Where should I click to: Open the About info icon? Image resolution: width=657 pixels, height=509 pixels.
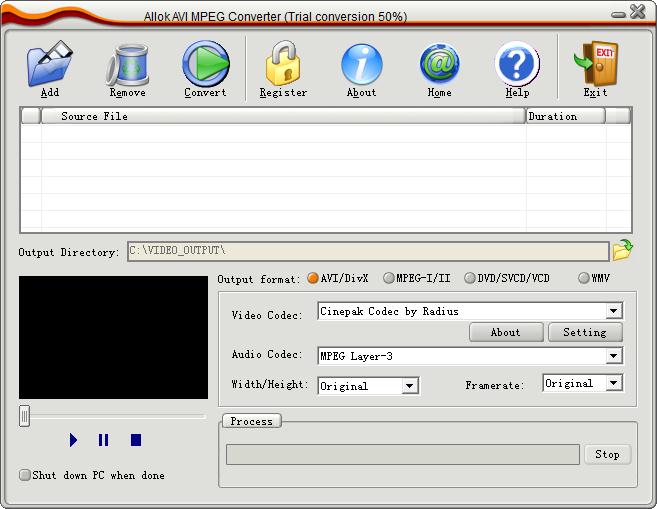click(361, 64)
